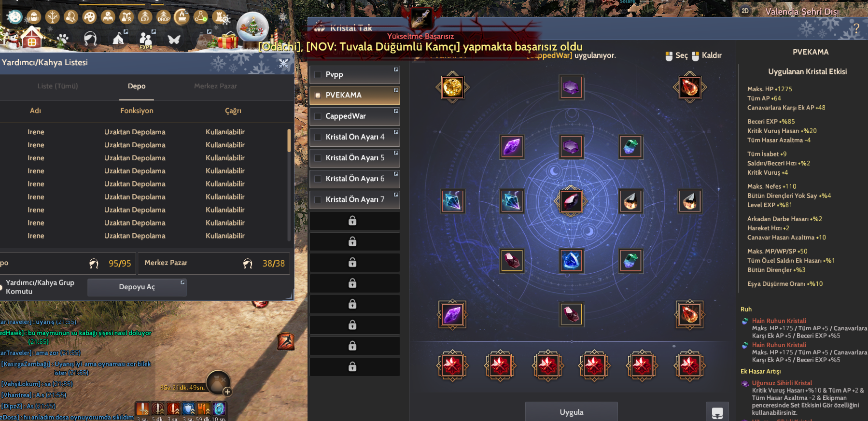Click the paw pet icon in top bar
This screenshot has height=421, width=868.
click(x=62, y=39)
